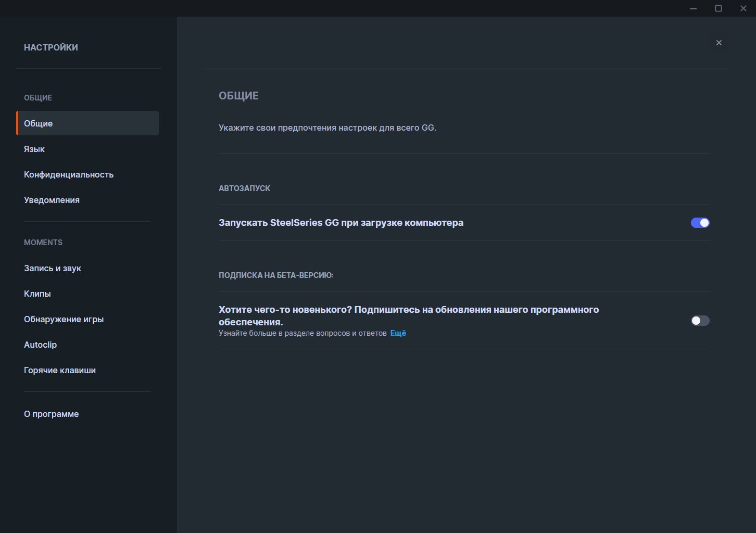Close the settings panel with the X icon
756x533 pixels.
tap(719, 43)
